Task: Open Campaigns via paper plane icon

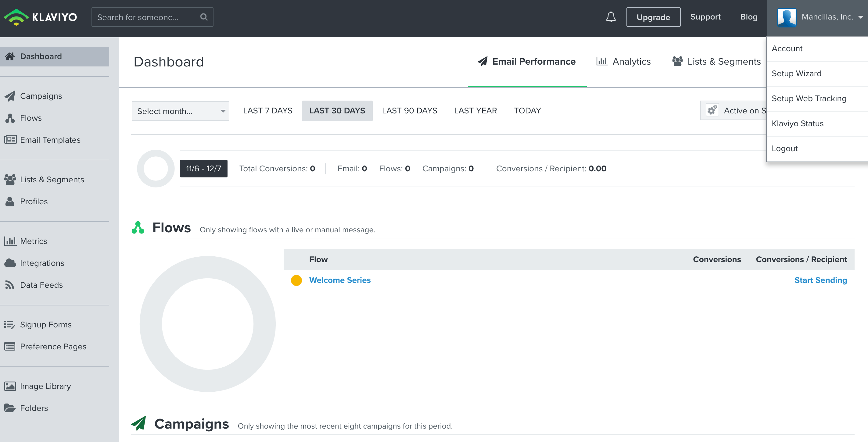Action: click(10, 96)
